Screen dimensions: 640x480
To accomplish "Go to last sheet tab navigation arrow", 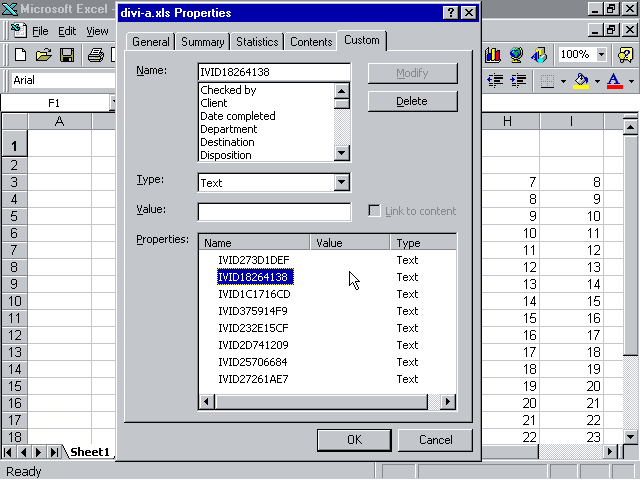I will pos(54,452).
